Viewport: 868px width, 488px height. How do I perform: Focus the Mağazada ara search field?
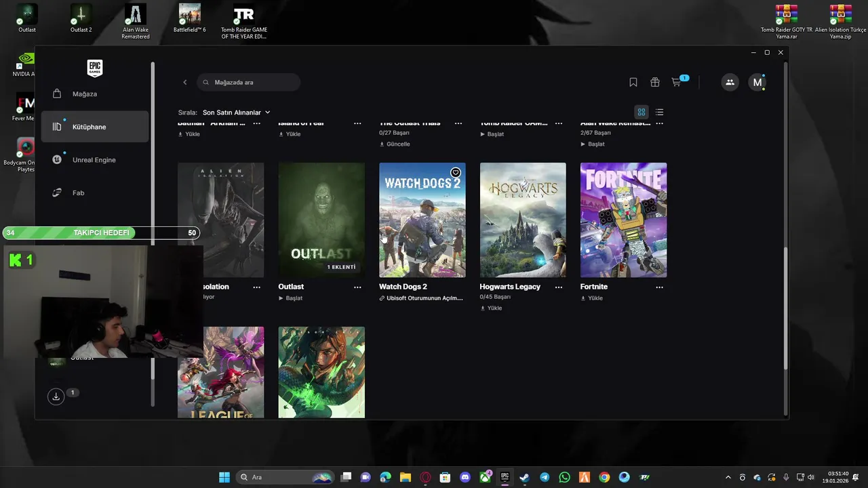point(249,82)
